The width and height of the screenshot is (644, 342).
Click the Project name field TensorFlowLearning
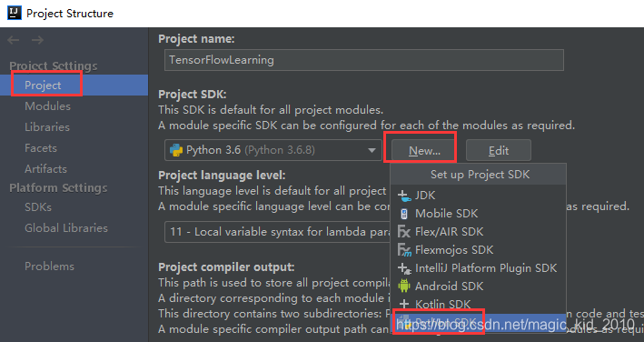click(x=364, y=60)
